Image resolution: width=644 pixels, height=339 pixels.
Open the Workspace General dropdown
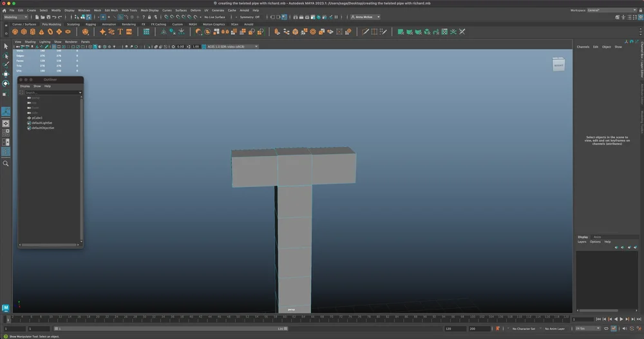pyautogui.click(x=612, y=10)
